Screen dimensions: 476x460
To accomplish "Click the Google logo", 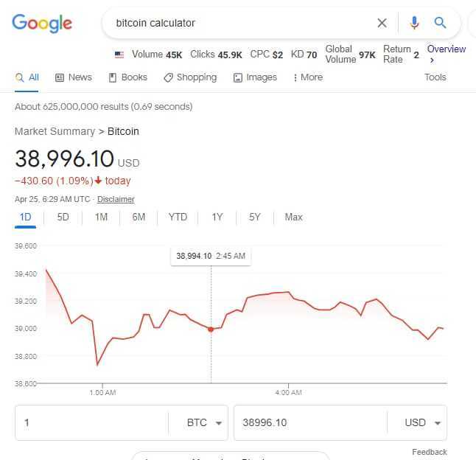I will click(x=42, y=24).
